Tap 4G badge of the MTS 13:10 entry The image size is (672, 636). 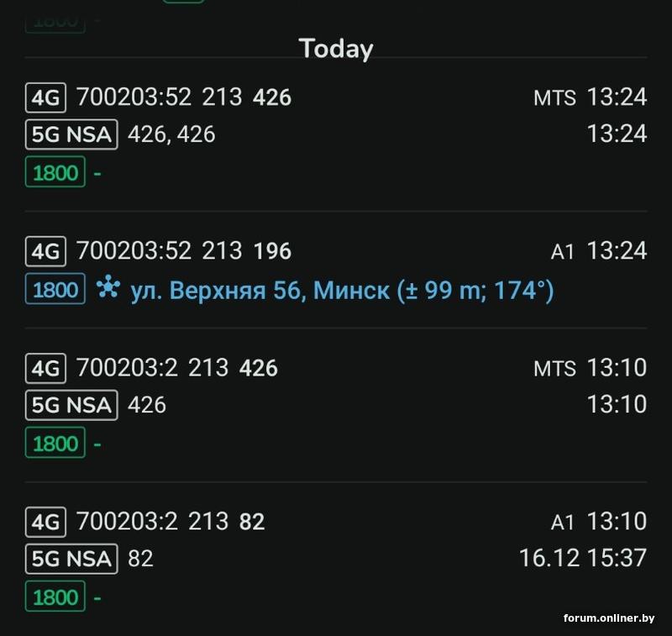[x=45, y=368]
